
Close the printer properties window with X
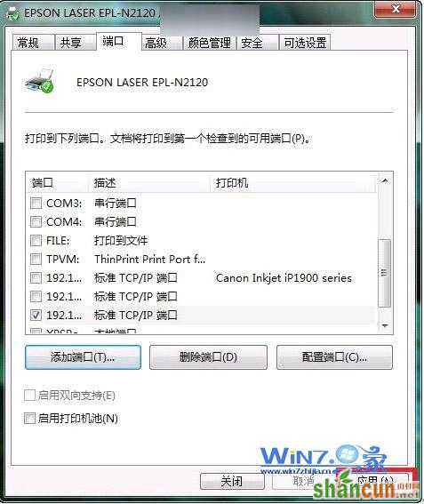point(396,9)
